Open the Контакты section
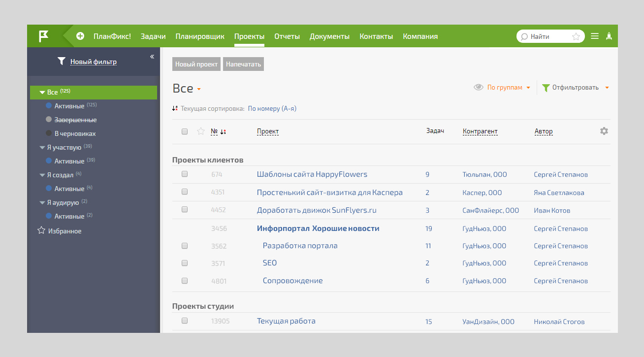 pyautogui.click(x=376, y=36)
